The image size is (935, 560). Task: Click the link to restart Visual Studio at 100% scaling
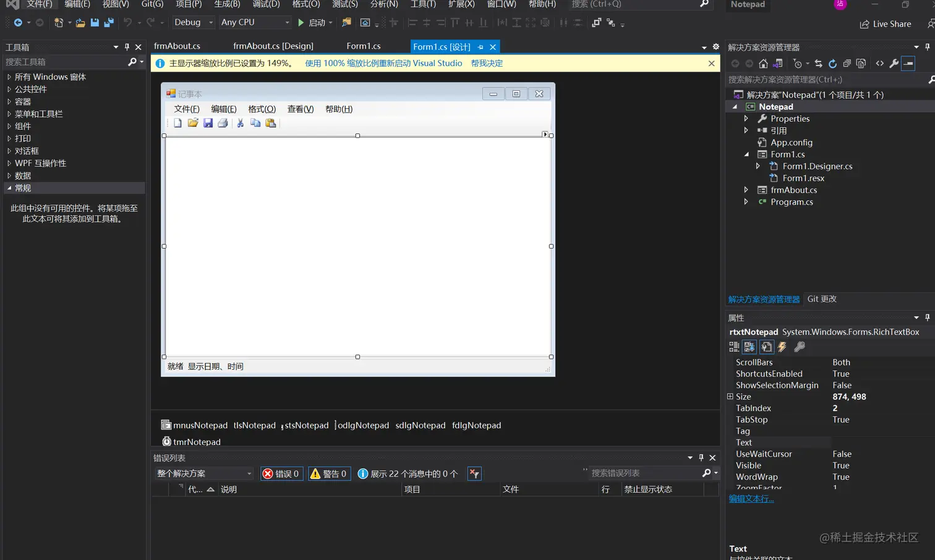pyautogui.click(x=383, y=64)
